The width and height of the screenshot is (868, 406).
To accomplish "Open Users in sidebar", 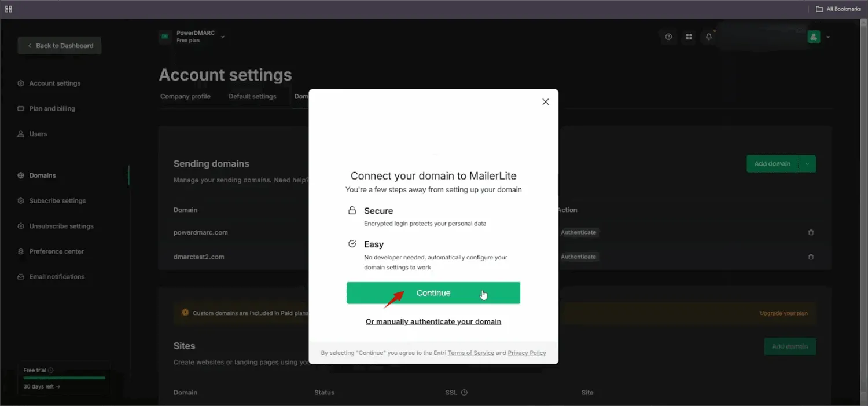I will click(38, 134).
